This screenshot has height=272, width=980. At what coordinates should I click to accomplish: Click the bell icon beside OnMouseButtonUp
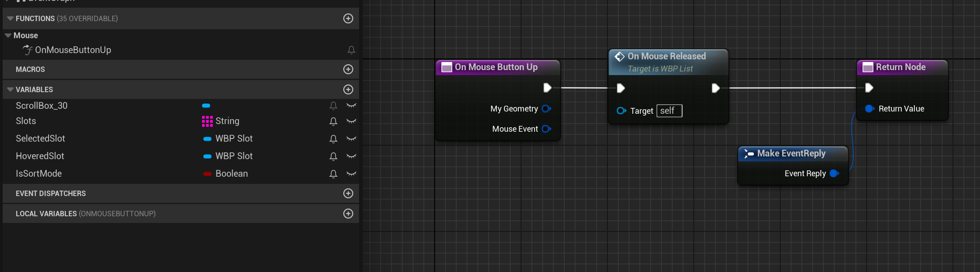351,50
